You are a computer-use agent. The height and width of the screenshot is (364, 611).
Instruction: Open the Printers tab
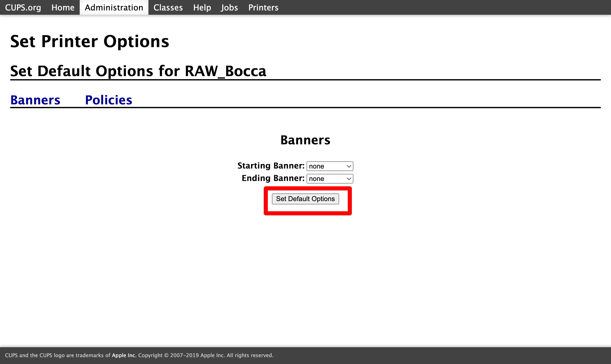click(263, 7)
